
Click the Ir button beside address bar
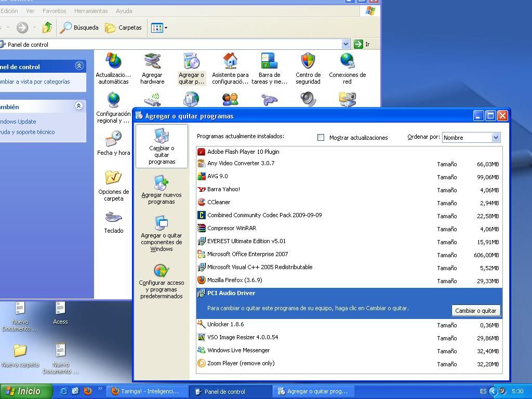tap(362, 44)
